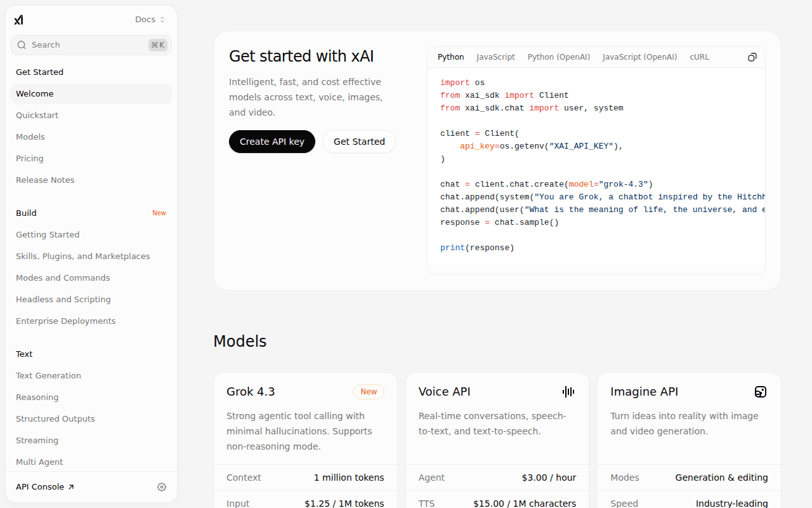Open Getting Started under Build
This screenshot has width=812, height=508.
click(91, 235)
